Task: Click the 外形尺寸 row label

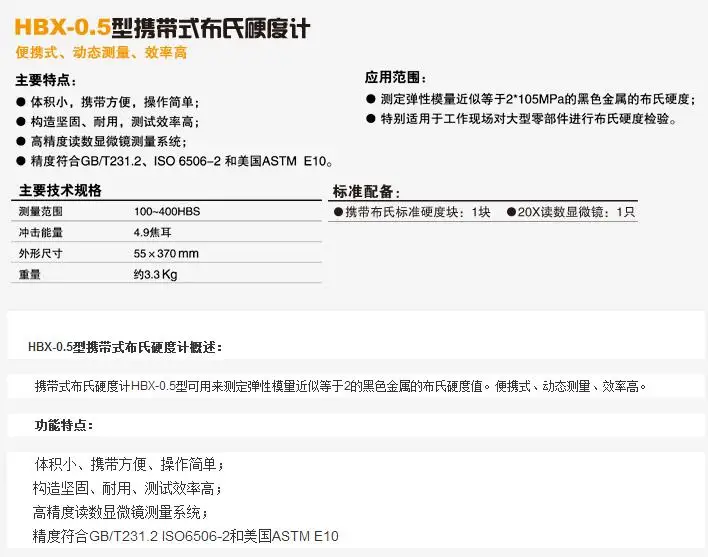Action: pos(41,253)
